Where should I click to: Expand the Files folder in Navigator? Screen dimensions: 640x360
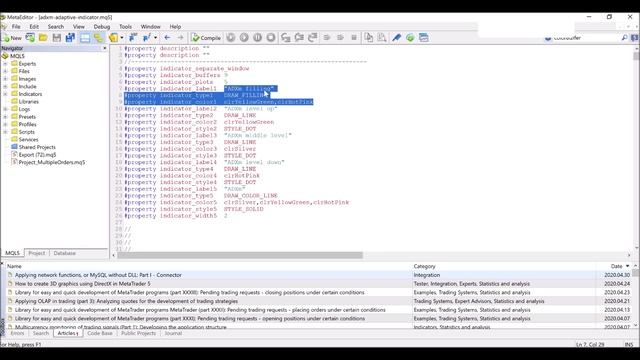coord(5,71)
